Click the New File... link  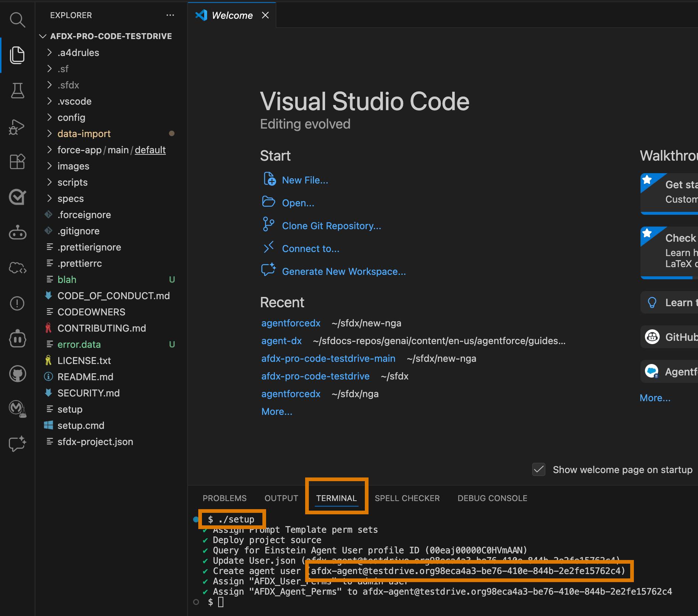[305, 180]
